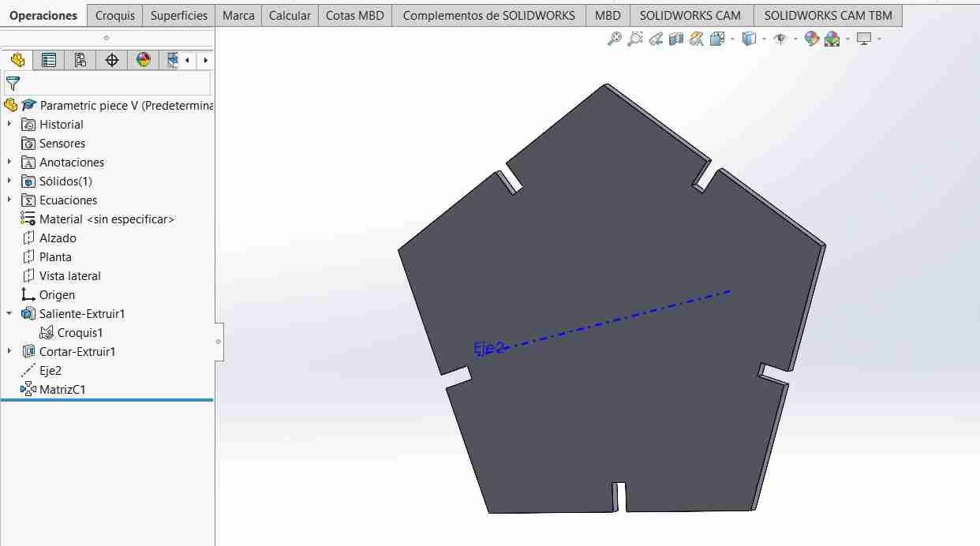
Task: Click the DimXpertManager crosshair tab icon
Action: point(112,59)
